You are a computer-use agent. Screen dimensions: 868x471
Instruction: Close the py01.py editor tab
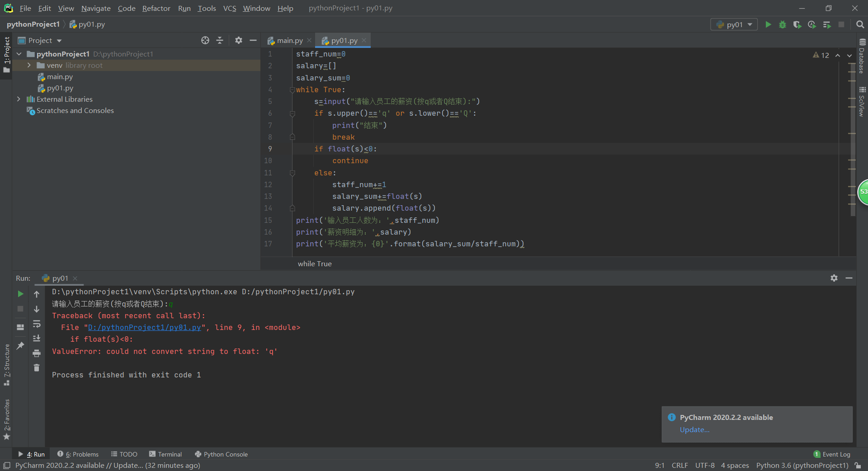(364, 40)
